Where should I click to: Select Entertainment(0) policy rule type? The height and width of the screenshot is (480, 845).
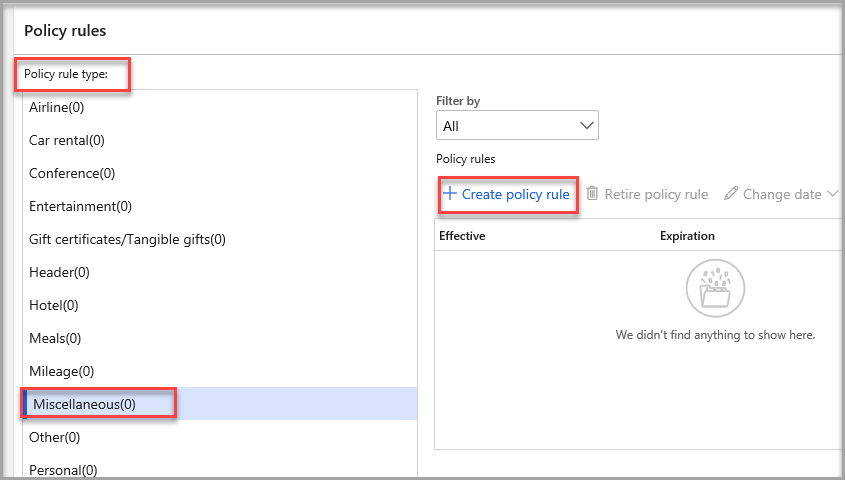pyautogui.click(x=220, y=206)
